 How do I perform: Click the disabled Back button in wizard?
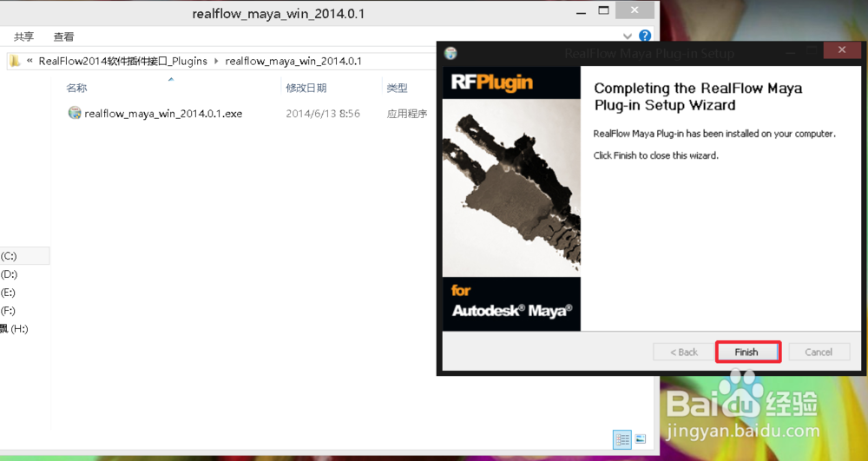tap(684, 352)
